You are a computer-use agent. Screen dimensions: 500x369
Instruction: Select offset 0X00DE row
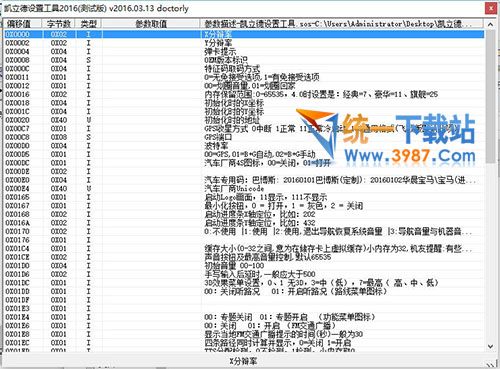(244, 171)
